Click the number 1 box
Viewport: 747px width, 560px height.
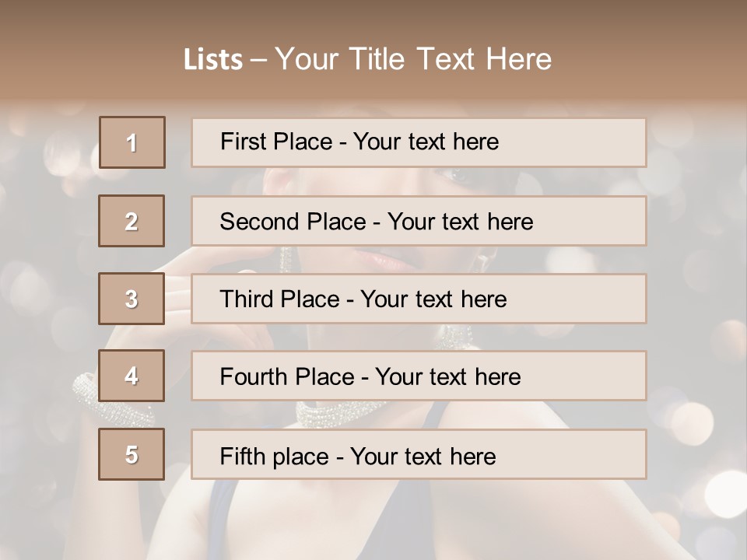point(132,142)
